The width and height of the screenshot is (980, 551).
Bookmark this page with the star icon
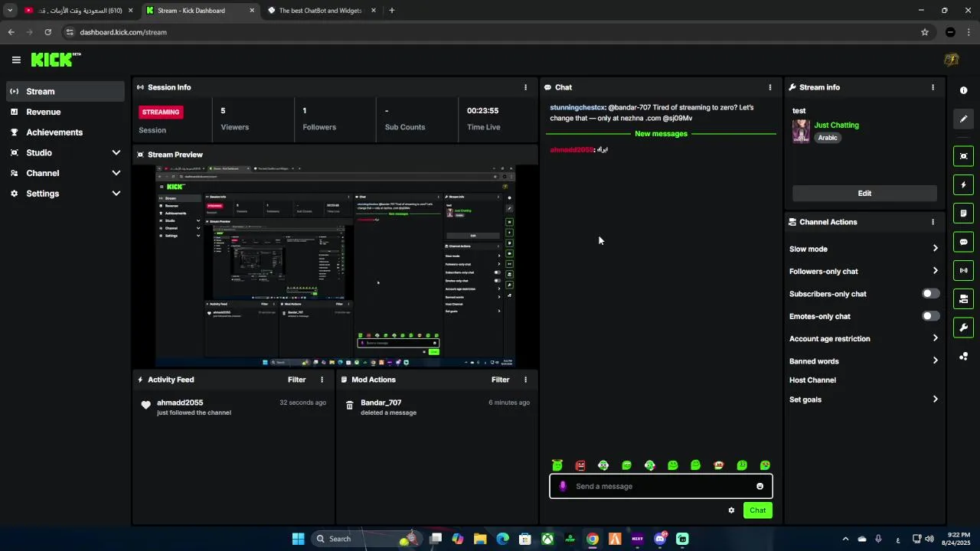tap(924, 32)
